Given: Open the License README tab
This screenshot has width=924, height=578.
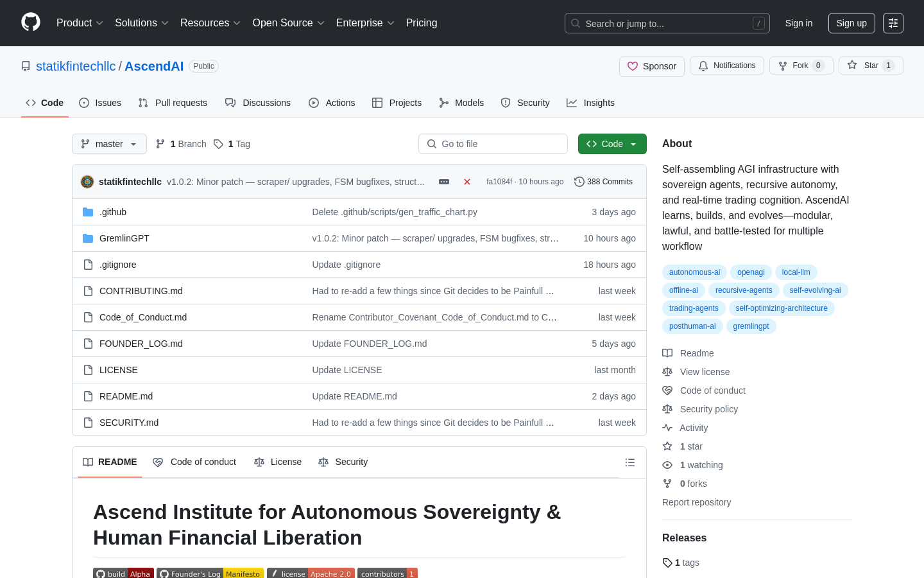Looking at the screenshot, I should (x=278, y=462).
